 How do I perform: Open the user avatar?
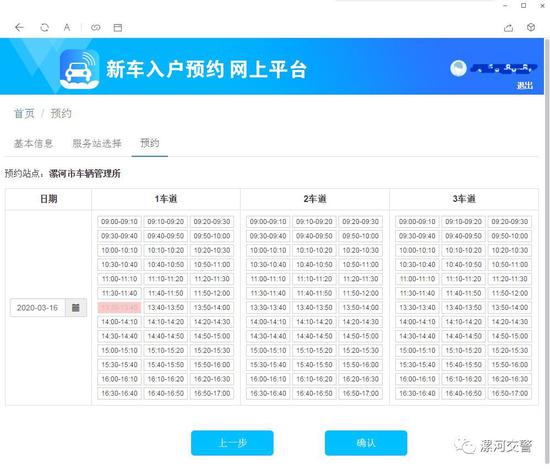pyautogui.click(x=458, y=68)
